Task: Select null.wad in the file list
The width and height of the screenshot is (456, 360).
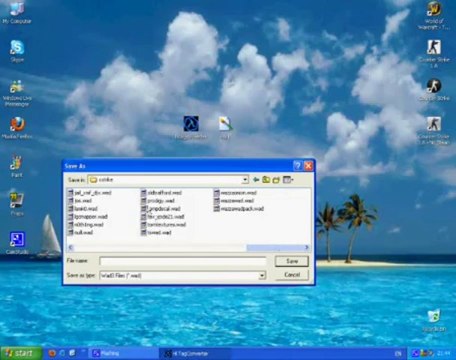Action: [80, 233]
